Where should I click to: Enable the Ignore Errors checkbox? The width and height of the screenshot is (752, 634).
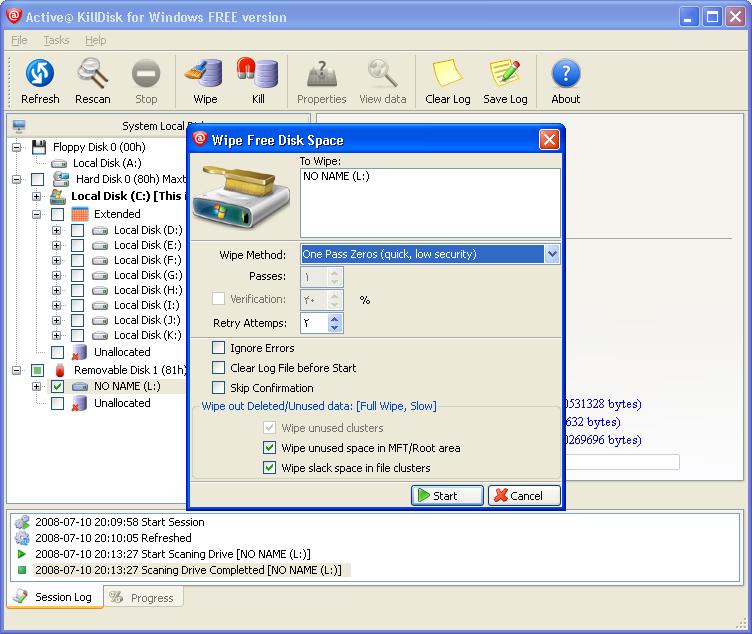point(218,348)
